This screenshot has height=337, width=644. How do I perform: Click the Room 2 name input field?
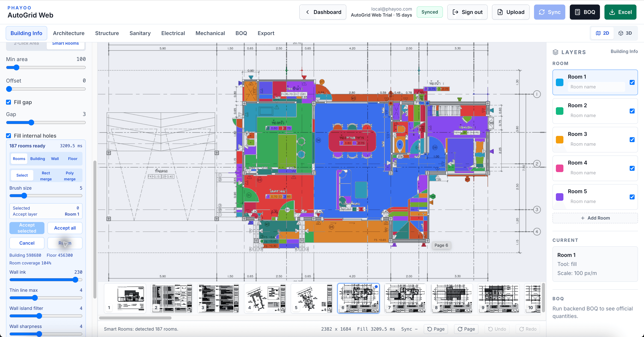pyautogui.click(x=596, y=115)
